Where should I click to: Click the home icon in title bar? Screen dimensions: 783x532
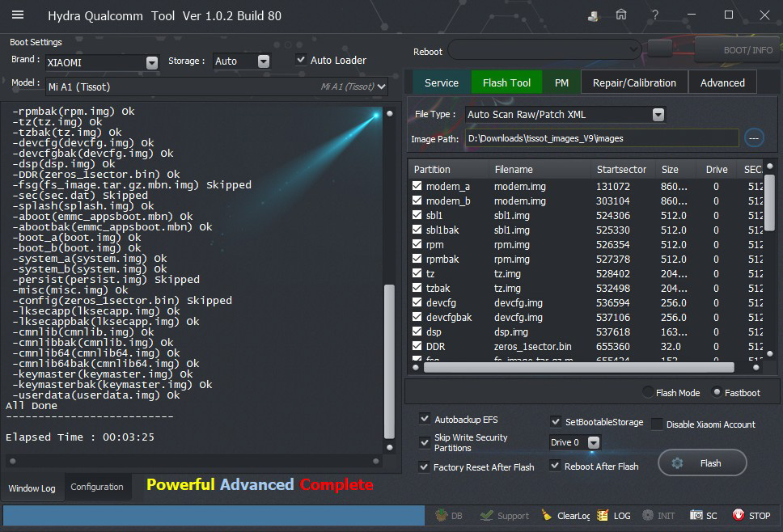point(620,15)
